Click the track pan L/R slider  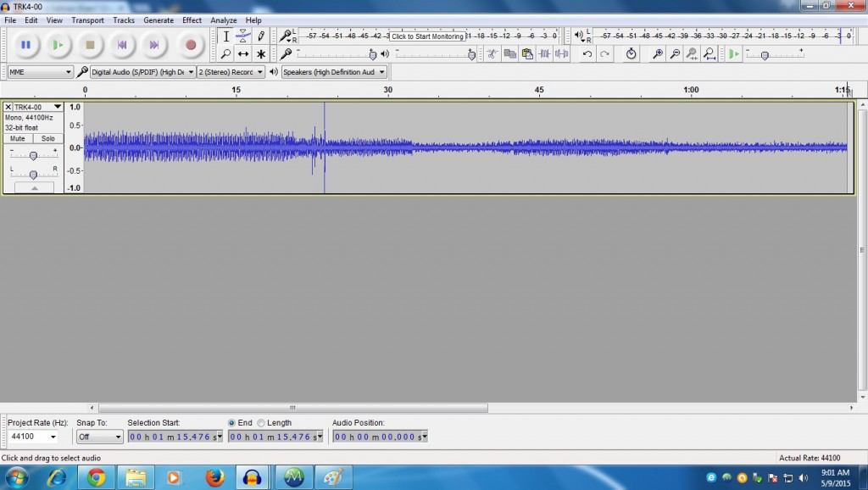tap(33, 175)
